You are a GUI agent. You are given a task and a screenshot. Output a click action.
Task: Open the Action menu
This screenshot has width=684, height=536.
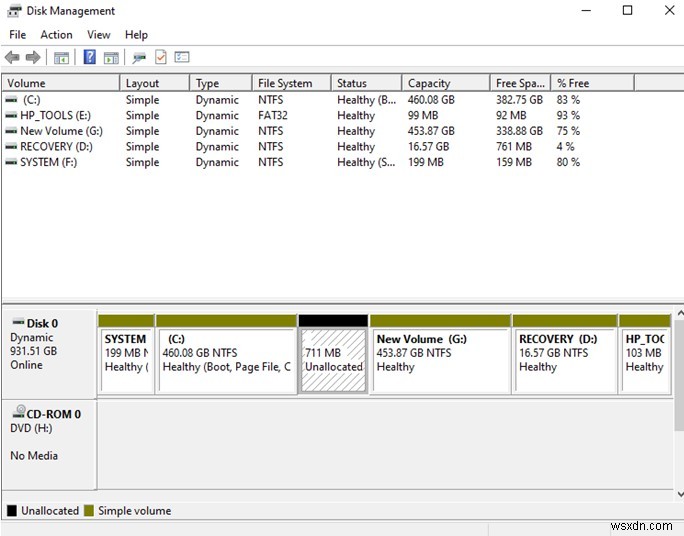56,35
